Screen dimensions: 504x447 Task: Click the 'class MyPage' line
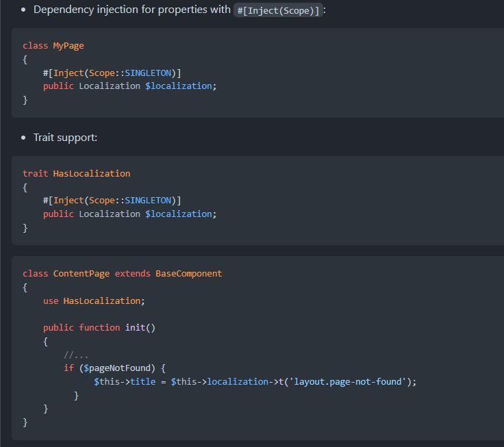click(53, 46)
